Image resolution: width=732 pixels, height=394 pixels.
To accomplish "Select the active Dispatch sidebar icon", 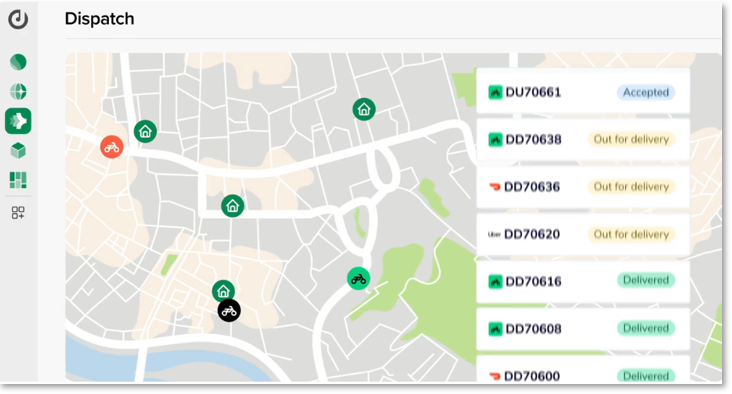I will click(x=18, y=121).
